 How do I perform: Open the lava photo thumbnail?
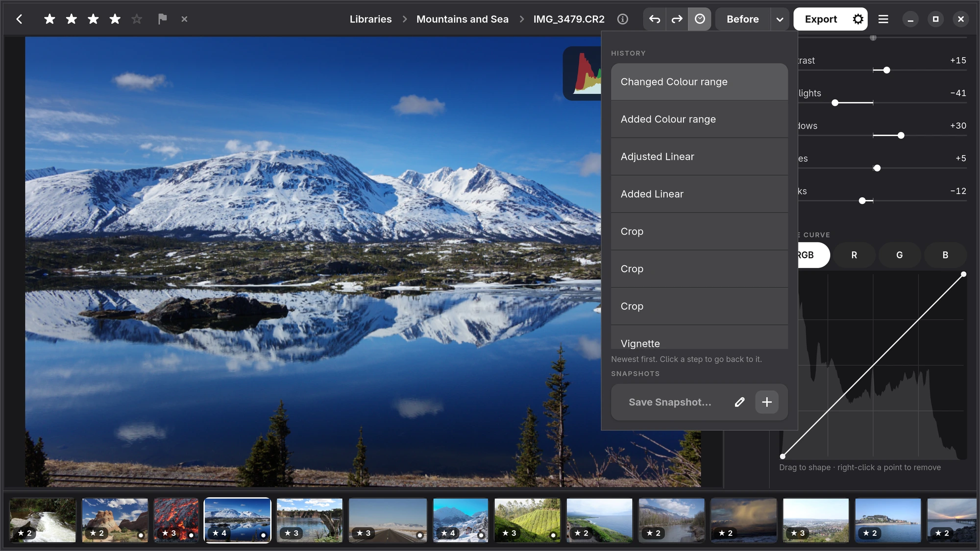pyautogui.click(x=176, y=520)
